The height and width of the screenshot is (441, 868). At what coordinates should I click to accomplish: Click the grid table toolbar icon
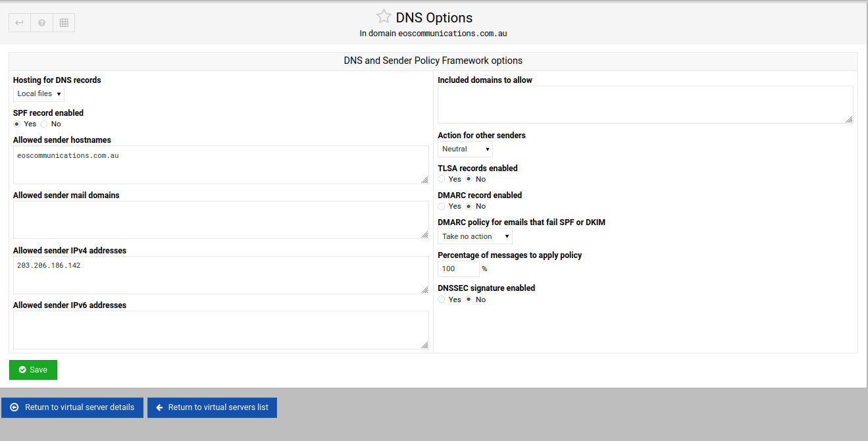pyautogui.click(x=64, y=22)
